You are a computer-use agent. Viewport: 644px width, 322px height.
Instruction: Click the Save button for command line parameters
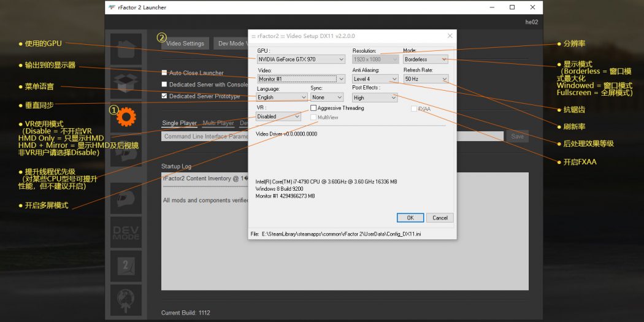pyautogui.click(x=517, y=136)
